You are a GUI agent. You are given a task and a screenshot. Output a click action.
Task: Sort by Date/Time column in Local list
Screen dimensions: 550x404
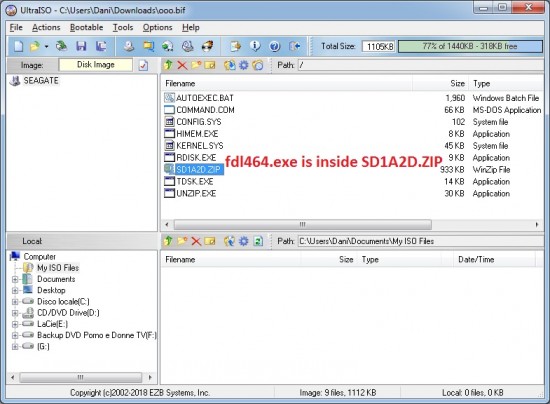[x=494, y=260]
